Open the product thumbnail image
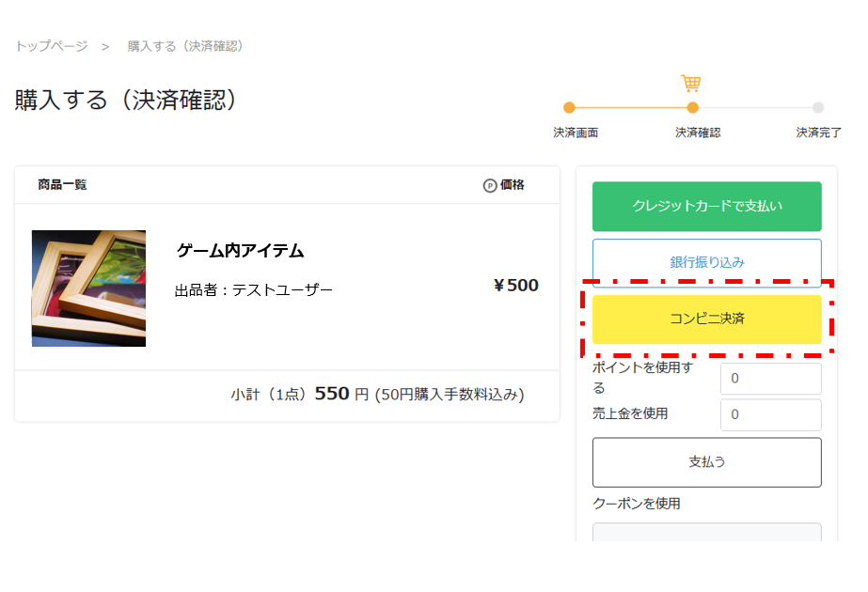The image size is (868, 592). [88, 288]
